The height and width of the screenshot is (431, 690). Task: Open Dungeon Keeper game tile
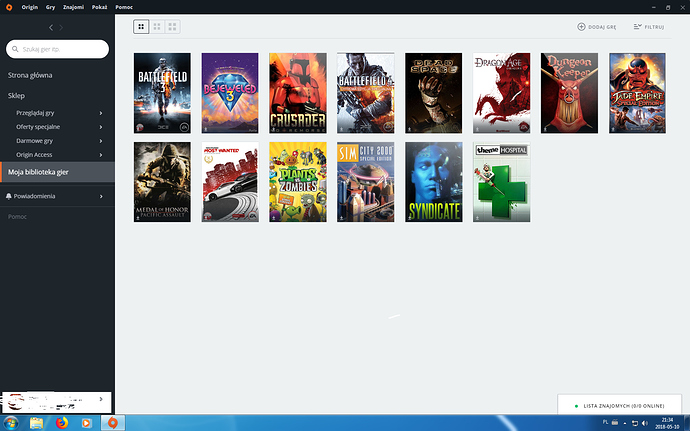point(569,93)
